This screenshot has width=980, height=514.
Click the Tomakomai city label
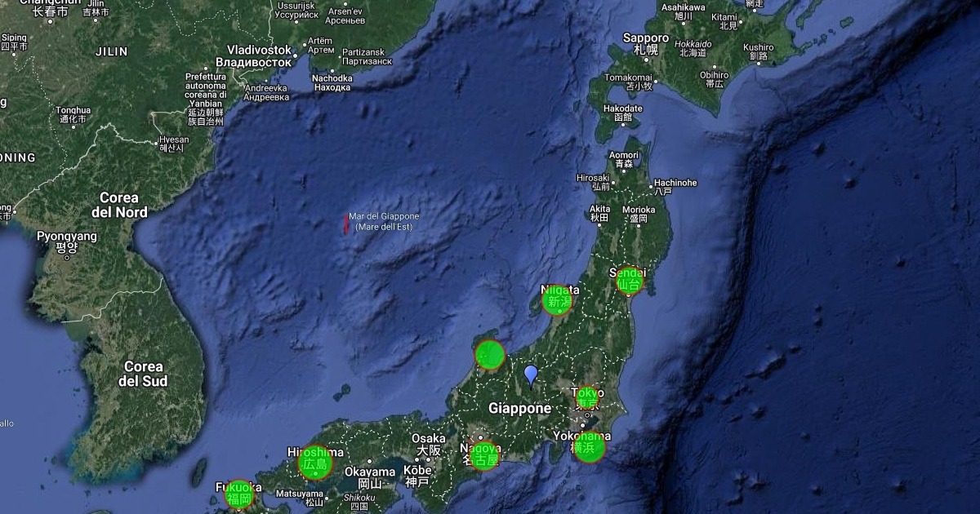point(629,81)
